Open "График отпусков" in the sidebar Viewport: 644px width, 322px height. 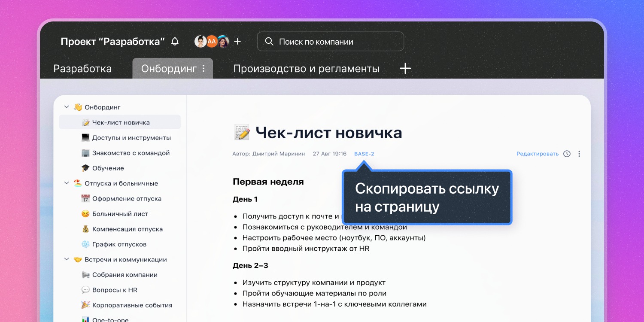click(x=120, y=244)
